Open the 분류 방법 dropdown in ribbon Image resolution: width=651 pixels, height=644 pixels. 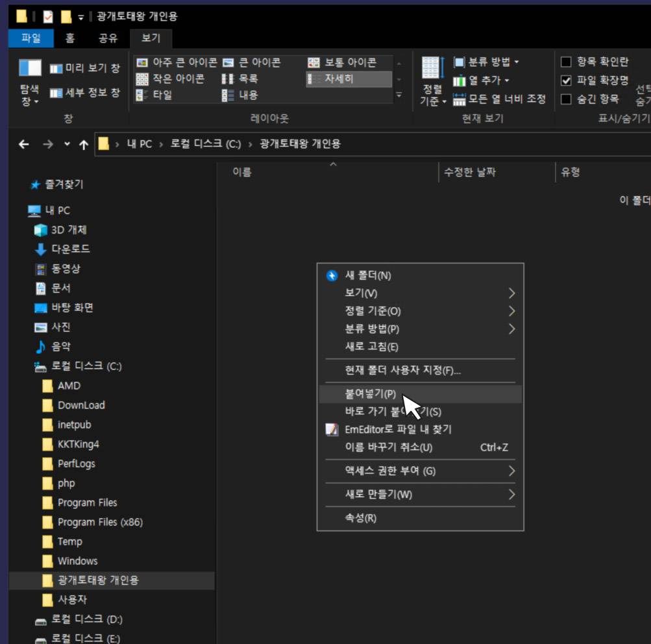click(x=487, y=62)
